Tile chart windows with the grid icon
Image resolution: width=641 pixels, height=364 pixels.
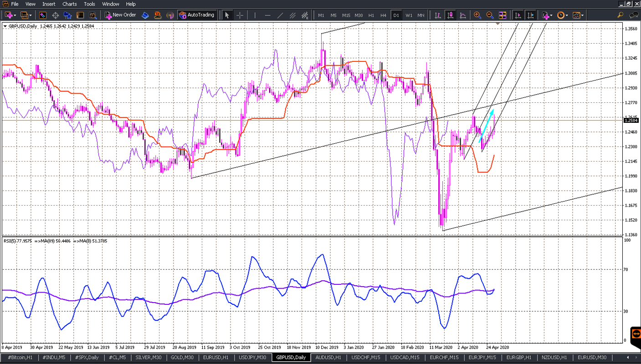(503, 15)
